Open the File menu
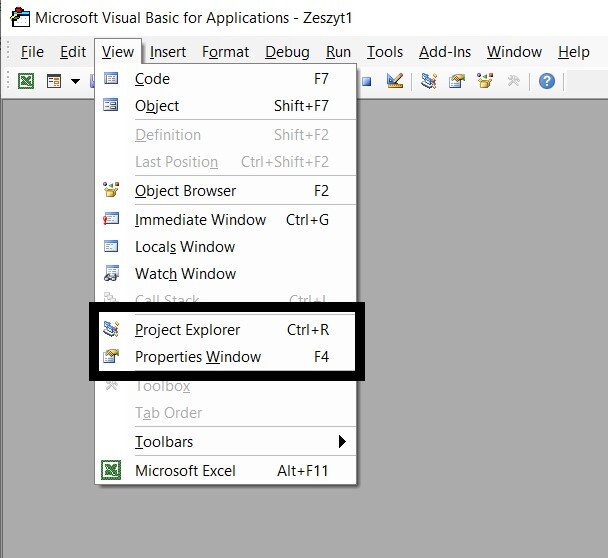The width and height of the screenshot is (608, 558). (32, 52)
